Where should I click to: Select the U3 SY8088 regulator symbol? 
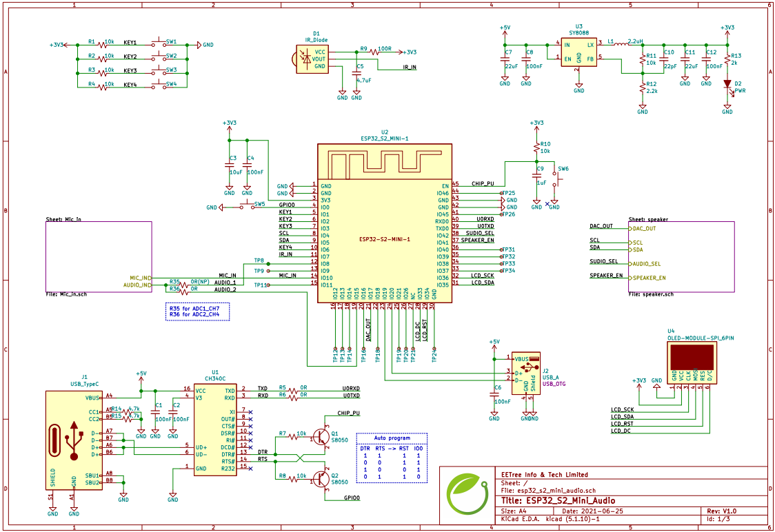pos(578,52)
